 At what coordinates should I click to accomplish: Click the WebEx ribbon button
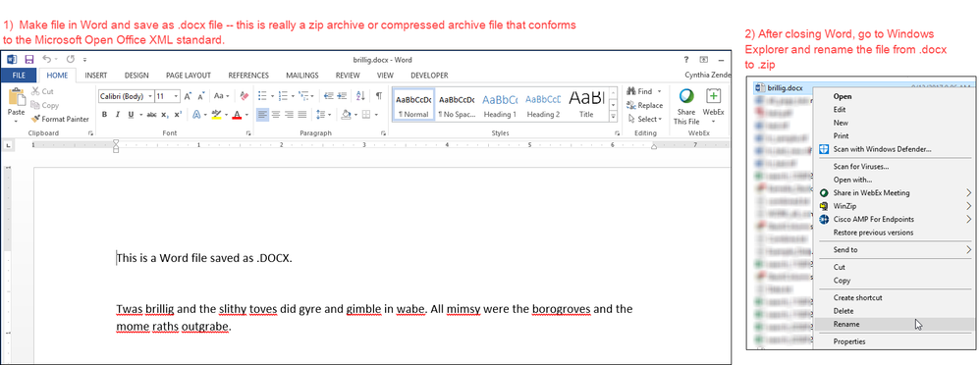(x=713, y=105)
